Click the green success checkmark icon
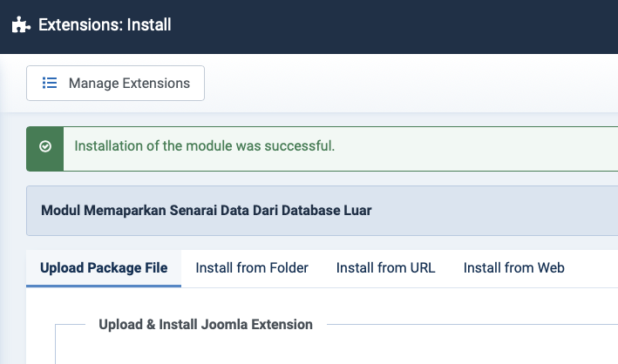The width and height of the screenshot is (618, 364). [45, 147]
